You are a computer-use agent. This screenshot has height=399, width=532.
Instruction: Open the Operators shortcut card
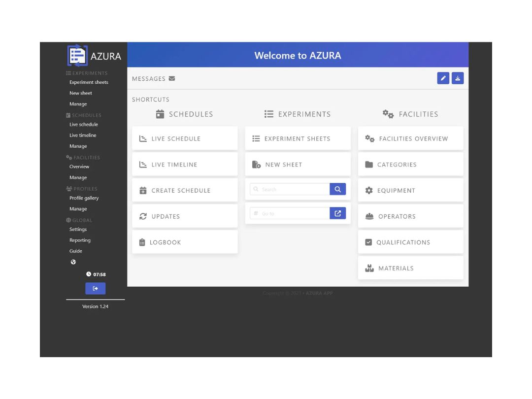pos(410,216)
